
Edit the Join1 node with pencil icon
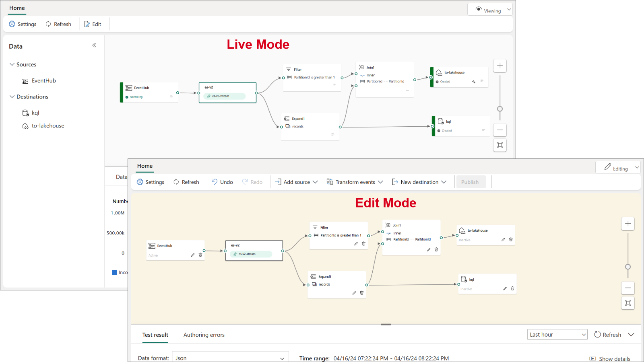click(x=429, y=250)
